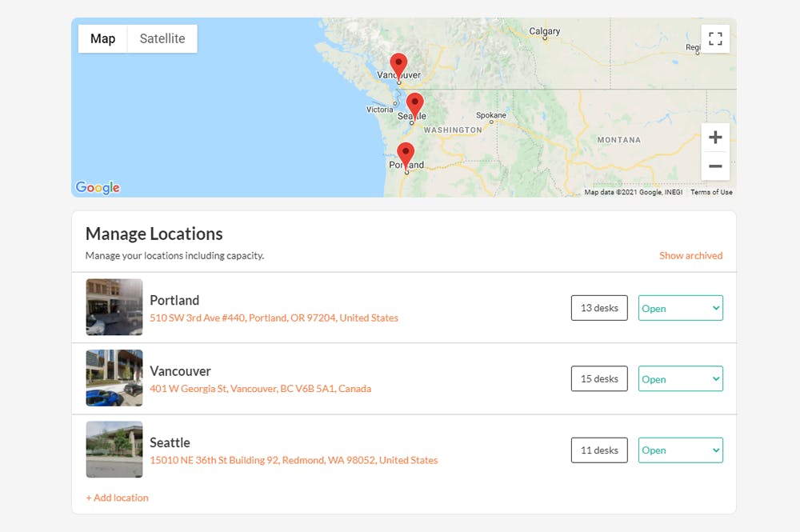800x532 pixels.
Task: Click Add location link
Action: pyautogui.click(x=118, y=498)
